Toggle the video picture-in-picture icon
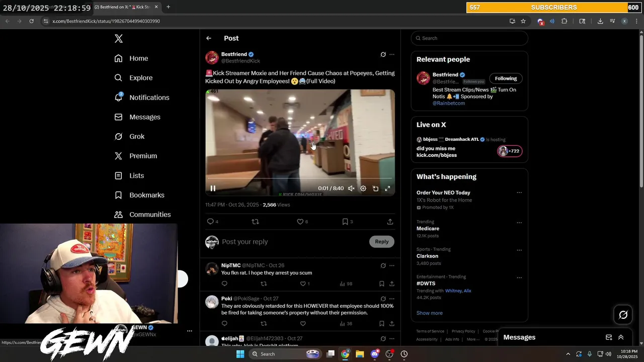 pyautogui.click(x=375, y=189)
